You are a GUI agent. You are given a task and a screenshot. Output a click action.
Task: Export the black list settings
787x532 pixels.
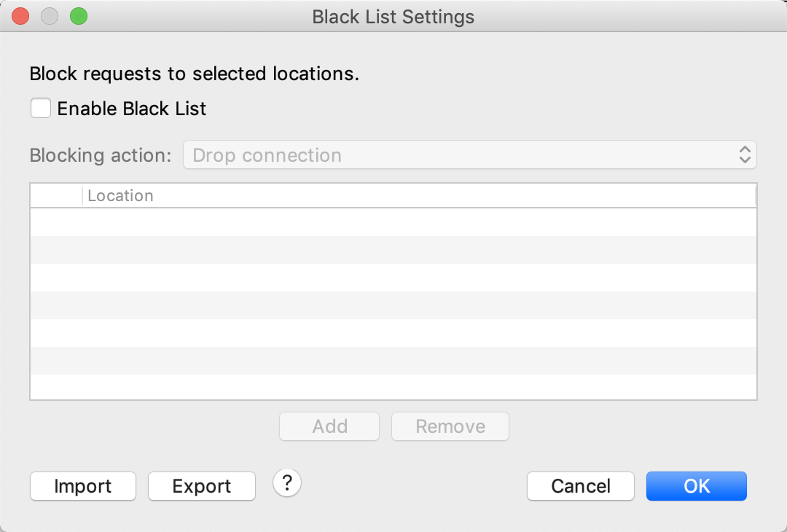[x=202, y=486]
